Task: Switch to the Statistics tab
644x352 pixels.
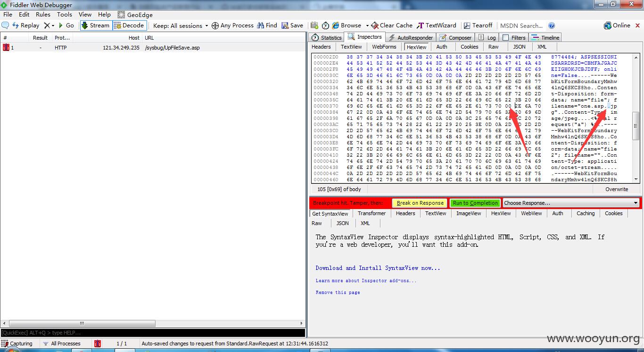Action: click(327, 37)
